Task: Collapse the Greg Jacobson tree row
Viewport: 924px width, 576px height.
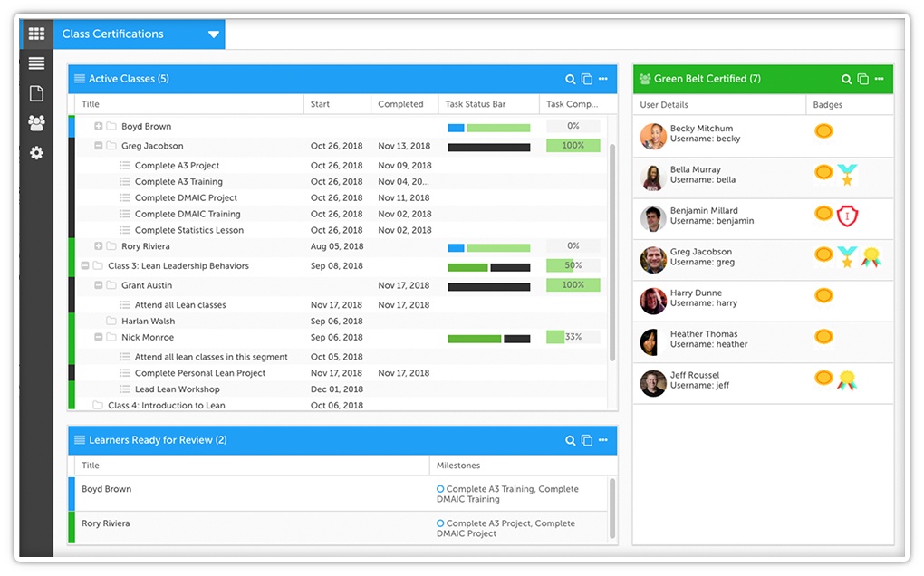Action: coord(99,146)
